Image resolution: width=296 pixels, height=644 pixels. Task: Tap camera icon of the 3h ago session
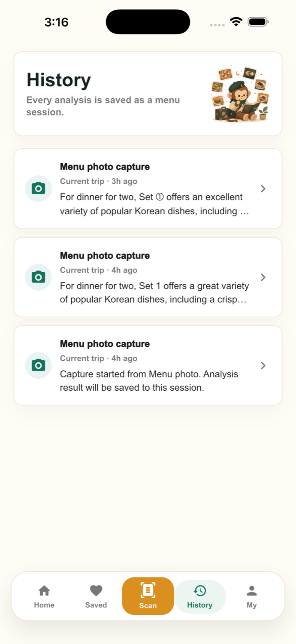39,188
